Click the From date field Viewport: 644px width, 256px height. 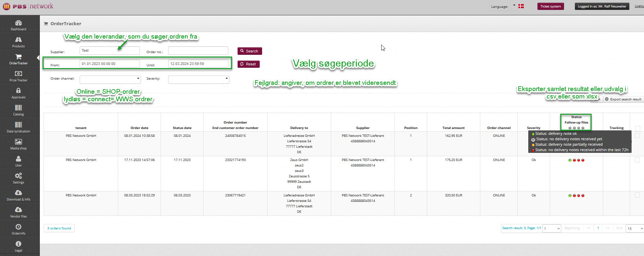(110, 64)
